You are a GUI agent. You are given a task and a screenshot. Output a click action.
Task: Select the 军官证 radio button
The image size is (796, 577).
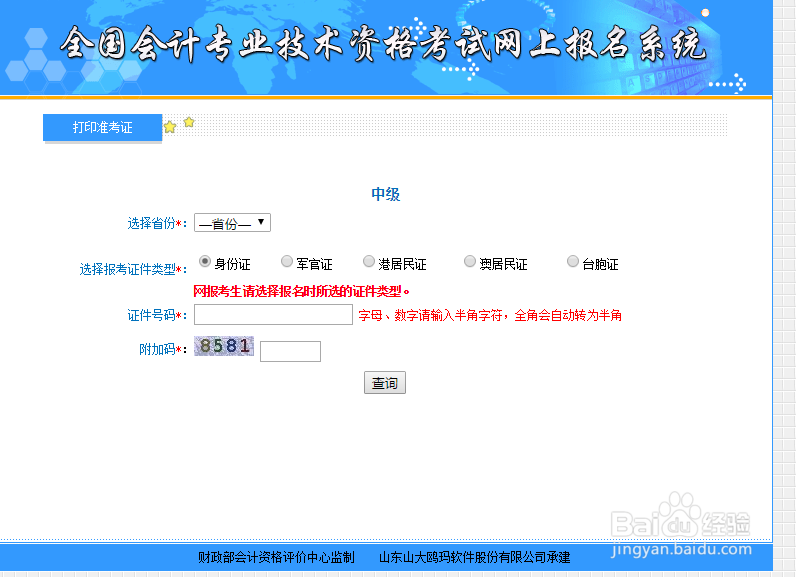287,261
